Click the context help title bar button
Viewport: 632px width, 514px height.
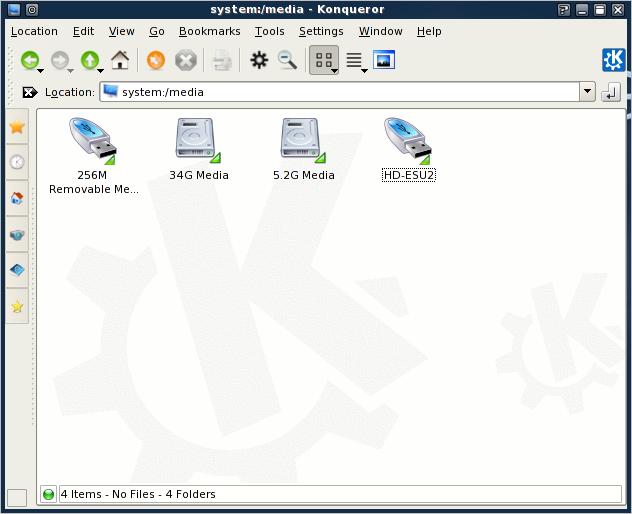point(564,9)
